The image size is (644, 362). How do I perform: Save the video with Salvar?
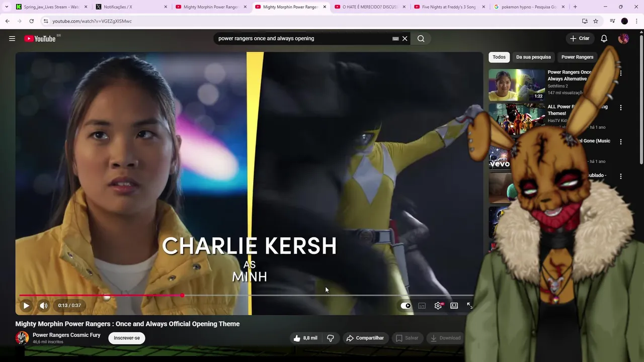point(407,338)
